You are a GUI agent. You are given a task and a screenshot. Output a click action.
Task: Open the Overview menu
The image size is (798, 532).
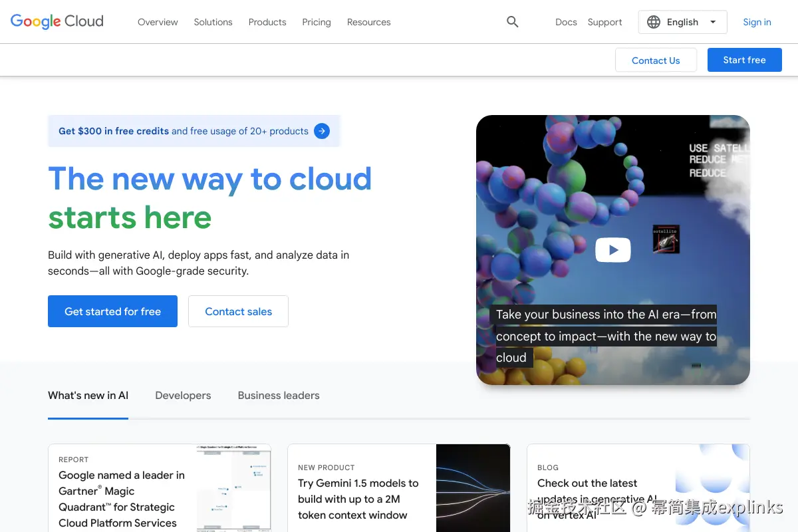pyautogui.click(x=158, y=22)
